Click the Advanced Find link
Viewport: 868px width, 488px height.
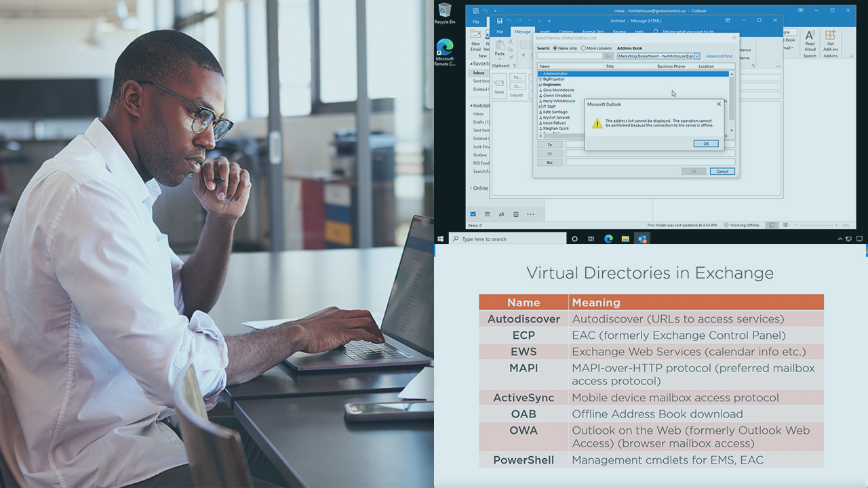pos(719,56)
